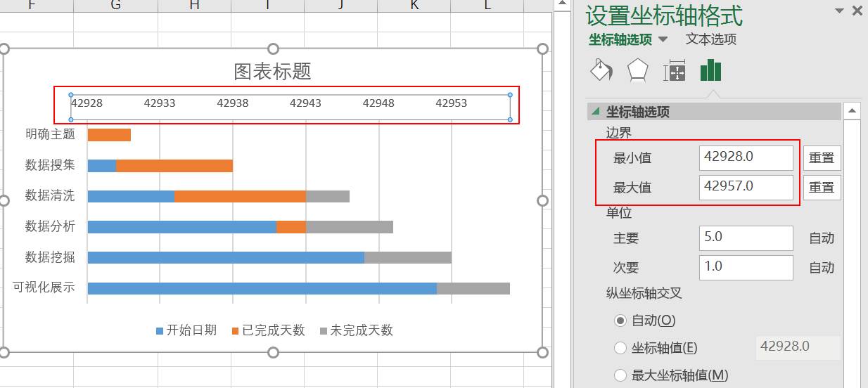The image size is (868, 388).
Task: Click the 数据清洗 category label
Action: click(x=50, y=195)
